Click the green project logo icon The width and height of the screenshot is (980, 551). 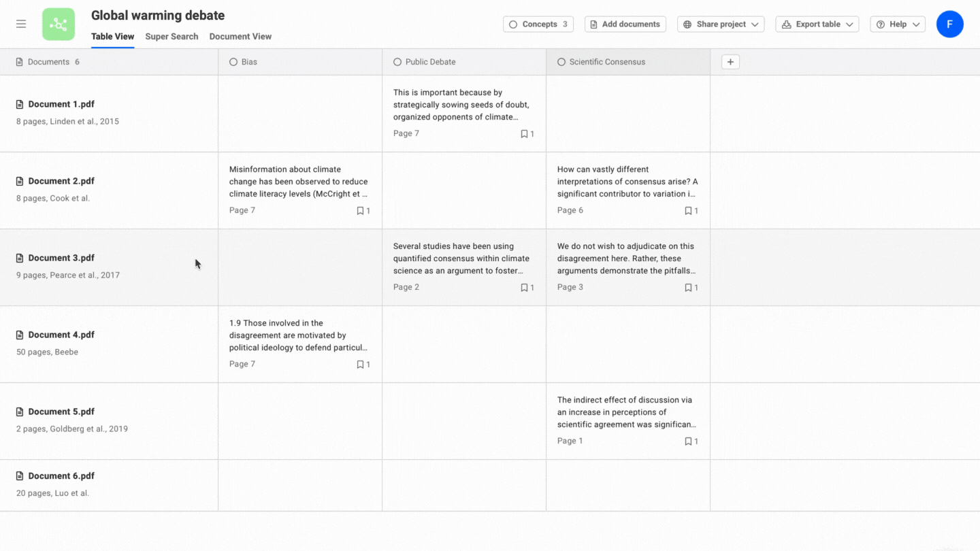point(59,24)
